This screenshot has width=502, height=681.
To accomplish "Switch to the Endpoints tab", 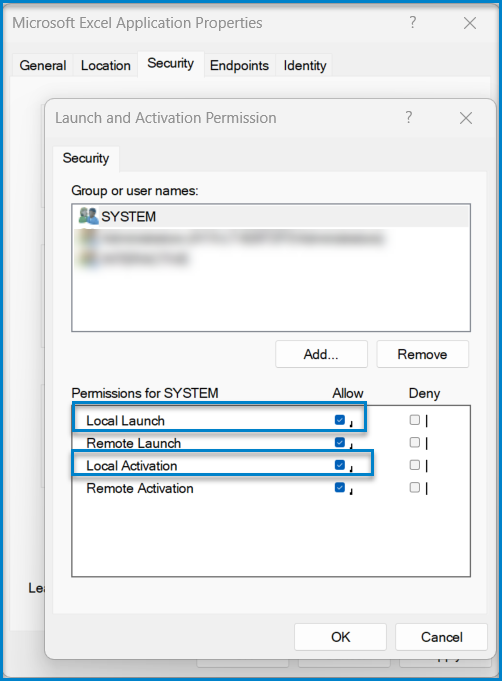I will [239, 65].
